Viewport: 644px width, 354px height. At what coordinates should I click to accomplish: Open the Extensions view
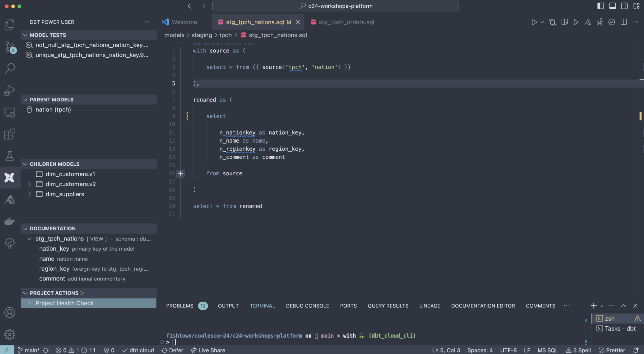tap(9, 134)
